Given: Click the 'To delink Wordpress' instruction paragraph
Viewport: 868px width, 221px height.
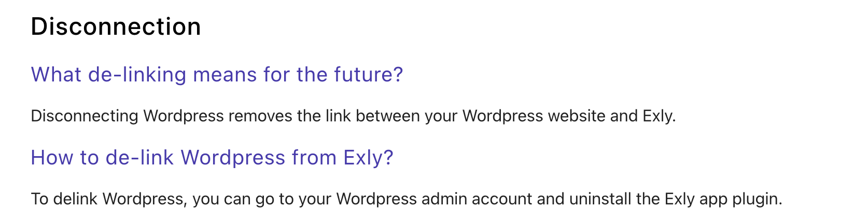Looking at the screenshot, I should [407, 199].
